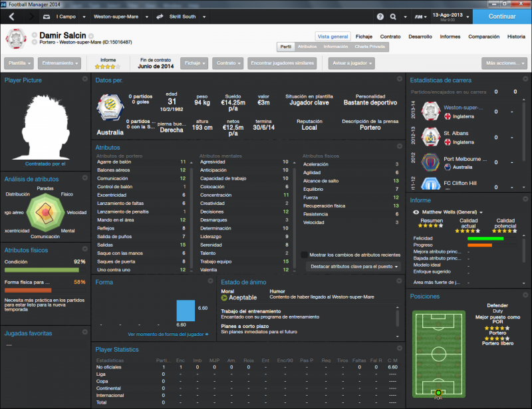532x409 pixels.
Task: Click the green morale arrow beside Aceptable
Action: 224,298
